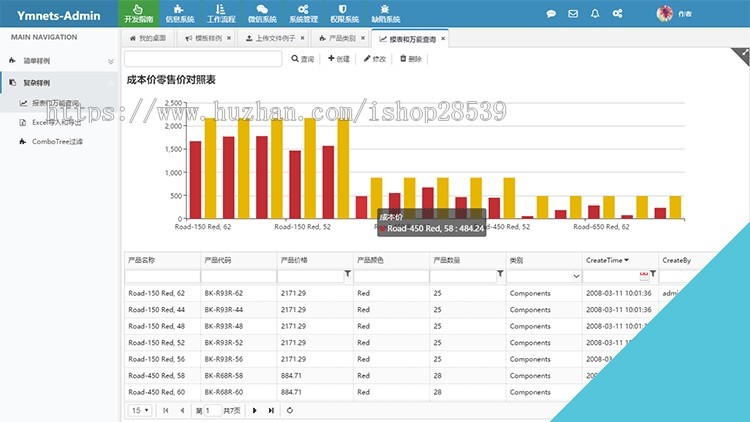Open ComboTree filter sidebar item
Image resolution: width=750 pixels, height=422 pixels.
click(x=59, y=142)
